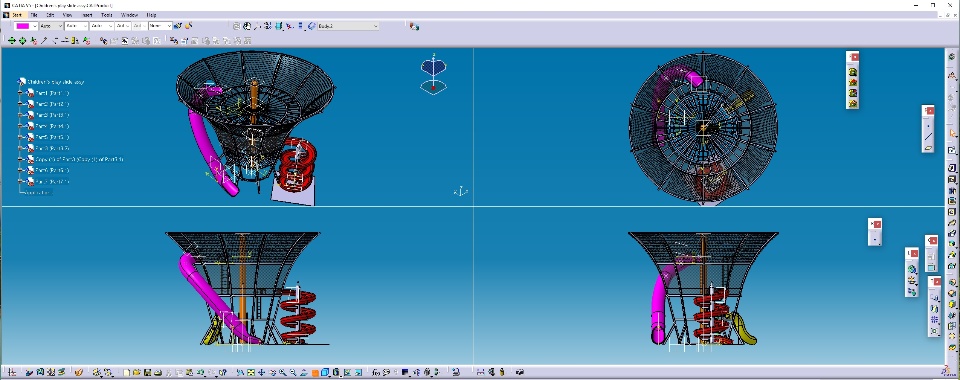Click the first green arrows icon, second toolbar row
The height and width of the screenshot is (380, 960).
click(12, 40)
